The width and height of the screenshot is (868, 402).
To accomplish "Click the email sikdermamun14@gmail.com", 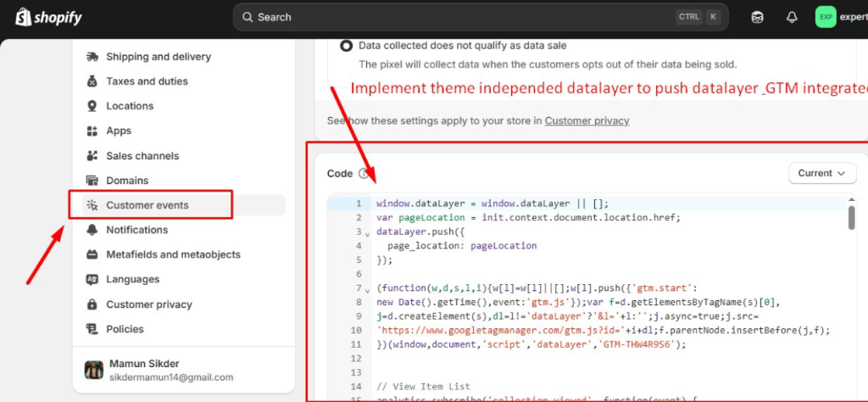I will [171, 377].
